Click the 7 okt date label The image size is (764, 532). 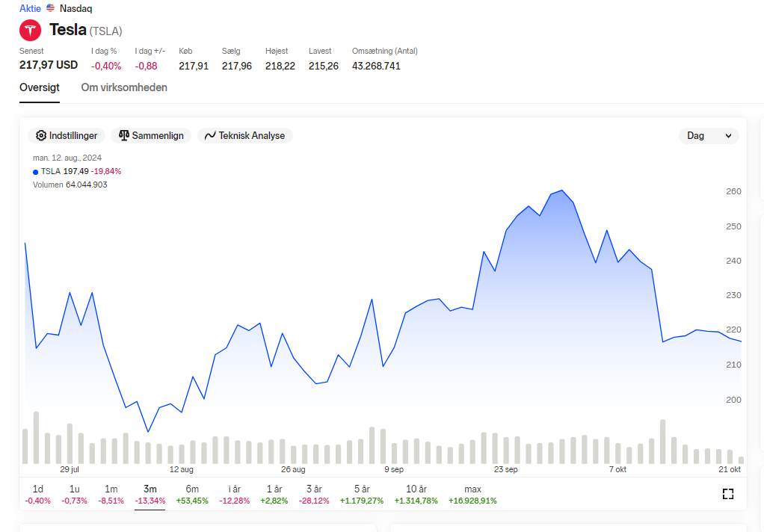(x=617, y=469)
